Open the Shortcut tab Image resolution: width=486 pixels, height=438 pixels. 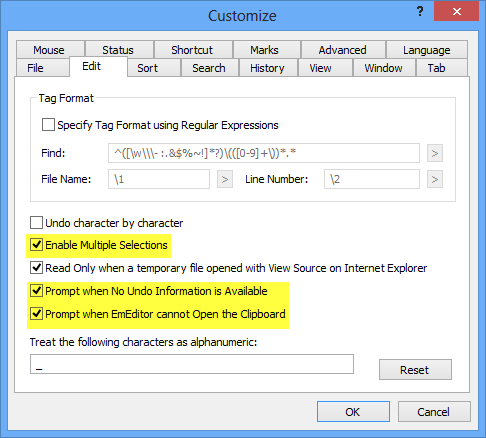point(192,50)
